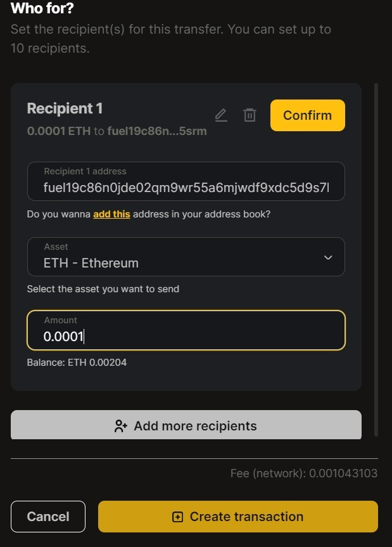This screenshot has height=547, width=392.
Task: Click the plus icon beside Create transaction
Action: click(x=178, y=517)
